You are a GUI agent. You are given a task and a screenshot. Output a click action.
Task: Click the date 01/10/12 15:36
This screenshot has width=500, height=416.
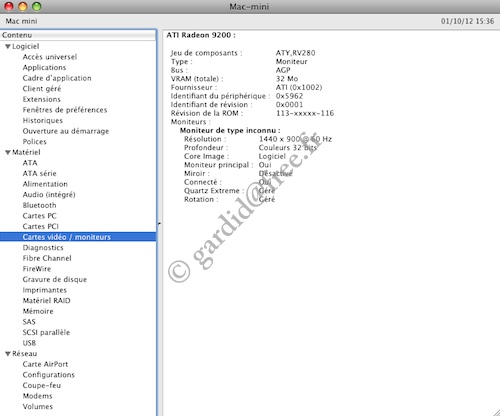467,21
